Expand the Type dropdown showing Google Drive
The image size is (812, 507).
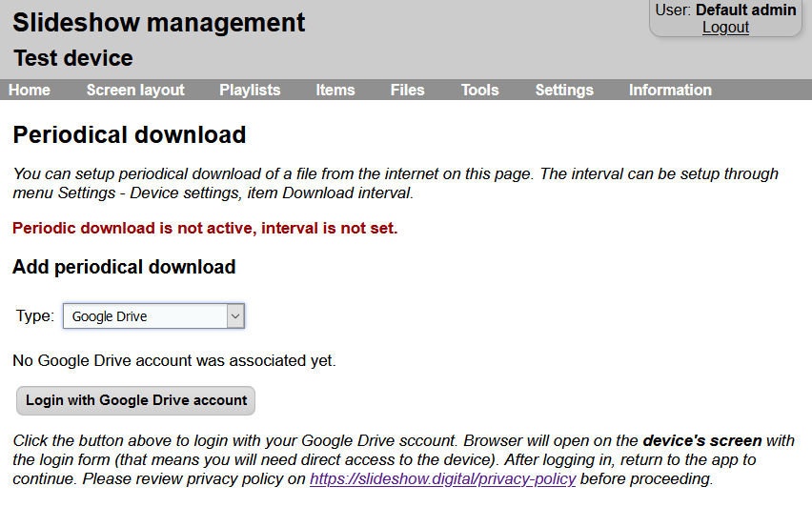[x=153, y=316]
